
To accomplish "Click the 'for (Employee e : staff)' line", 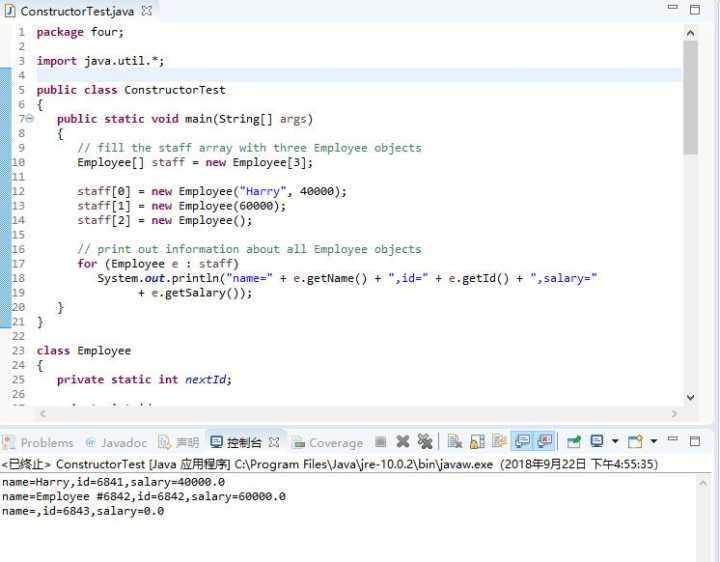I will click(x=158, y=264).
